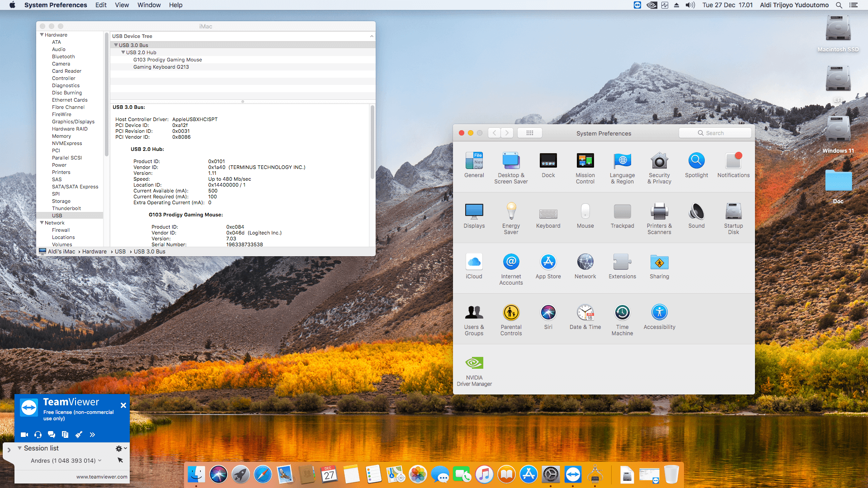
Task: Open Date & Time preferences
Action: click(585, 317)
